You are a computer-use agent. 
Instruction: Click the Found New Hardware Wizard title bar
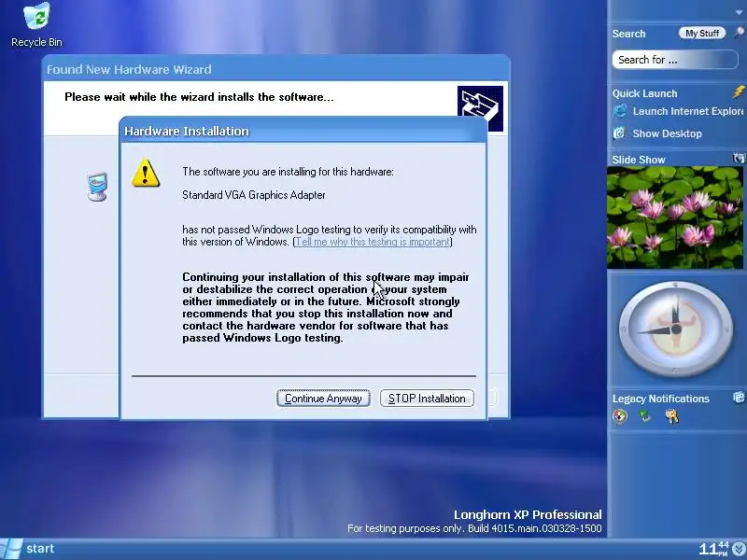tap(275, 69)
